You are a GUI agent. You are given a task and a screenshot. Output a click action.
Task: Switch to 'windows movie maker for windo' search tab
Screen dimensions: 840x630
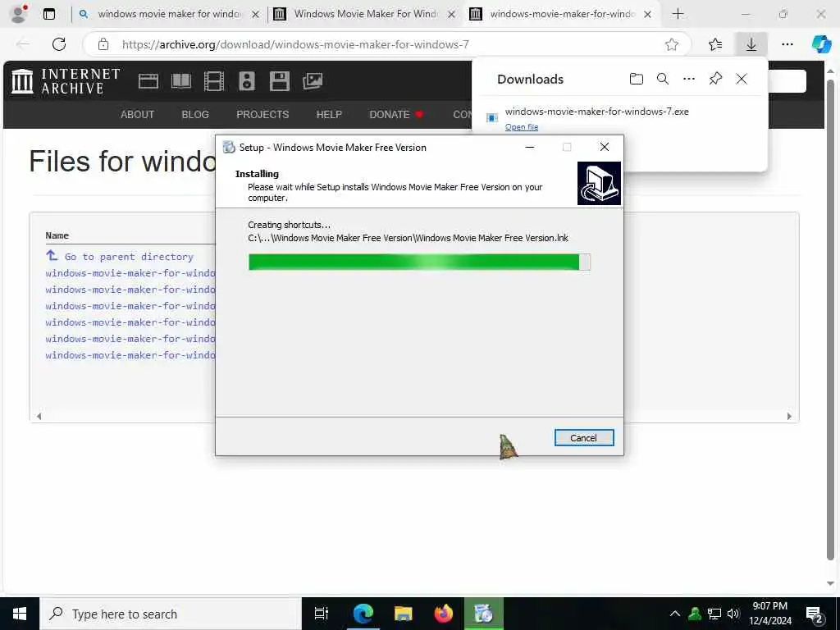pyautogui.click(x=168, y=14)
